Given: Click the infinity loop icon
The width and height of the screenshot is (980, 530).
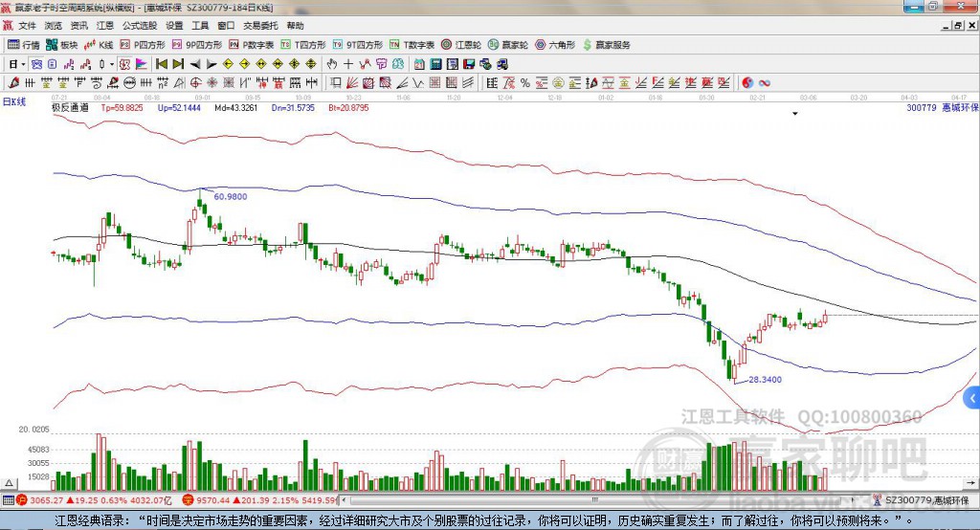Looking at the screenshot, I should click(765, 82).
